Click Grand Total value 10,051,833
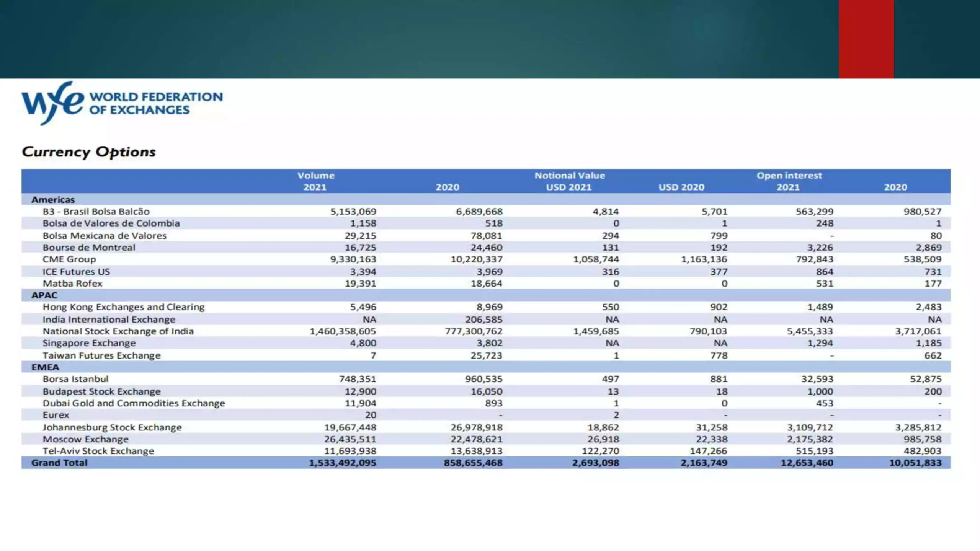The image size is (980, 551). pos(915,463)
